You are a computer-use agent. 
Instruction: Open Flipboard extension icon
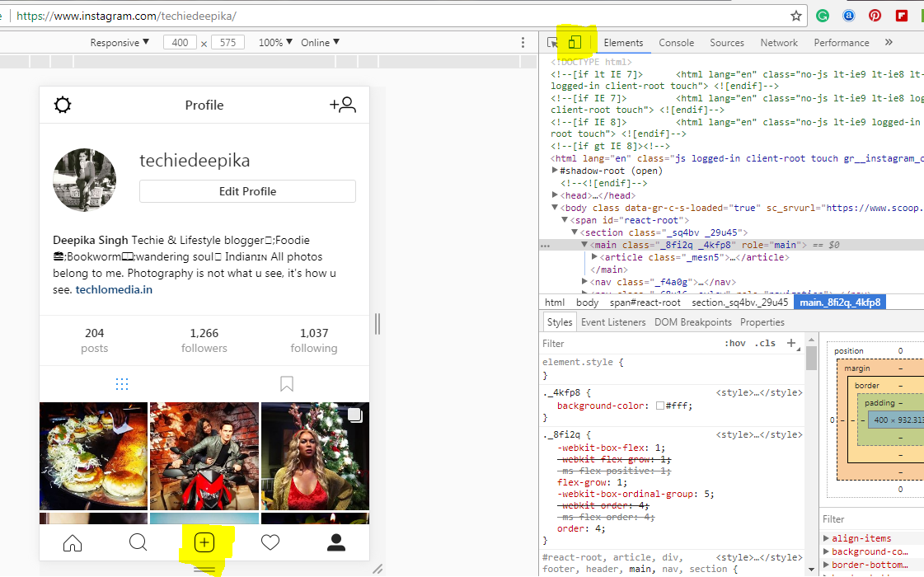[902, 16]
